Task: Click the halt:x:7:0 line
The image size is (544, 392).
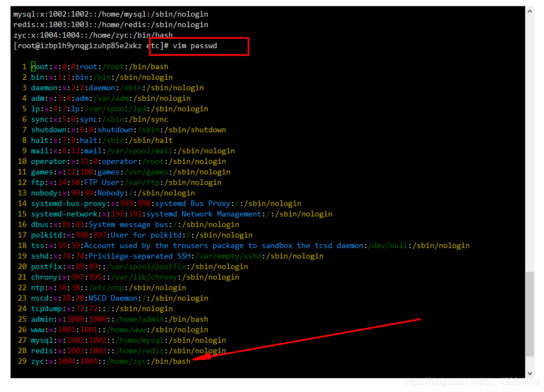Action: tap(101, 141)
